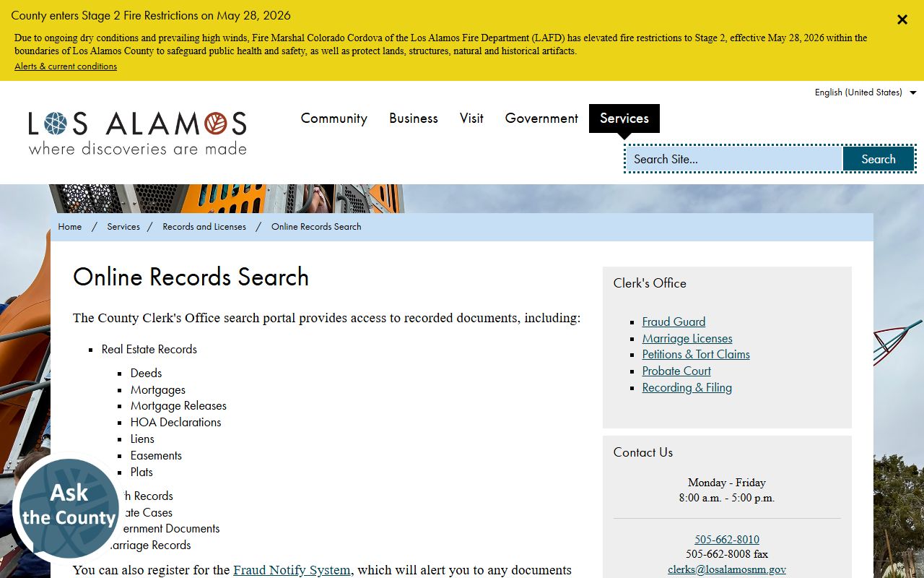Screen dimensions: 924x578
Task: Click the Mortgage Releases list item
Action: pyautogui.click(x=178, y=405)
